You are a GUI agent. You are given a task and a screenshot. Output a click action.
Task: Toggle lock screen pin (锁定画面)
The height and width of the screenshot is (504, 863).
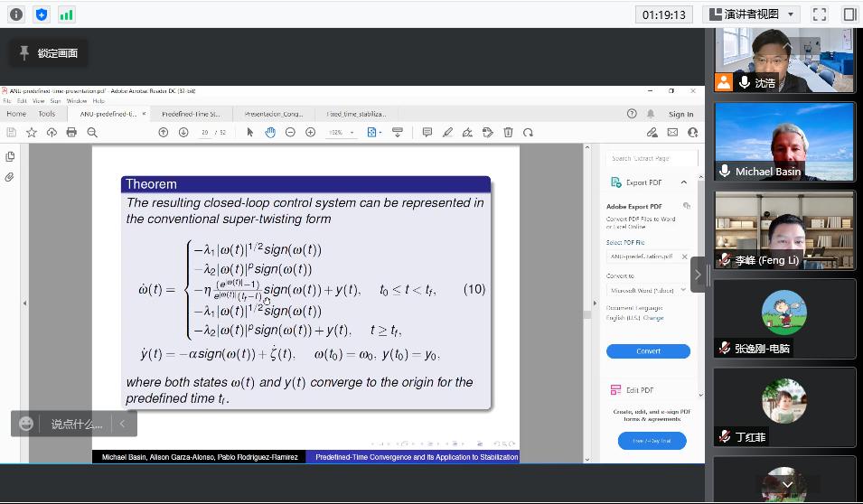pos(49,53)
